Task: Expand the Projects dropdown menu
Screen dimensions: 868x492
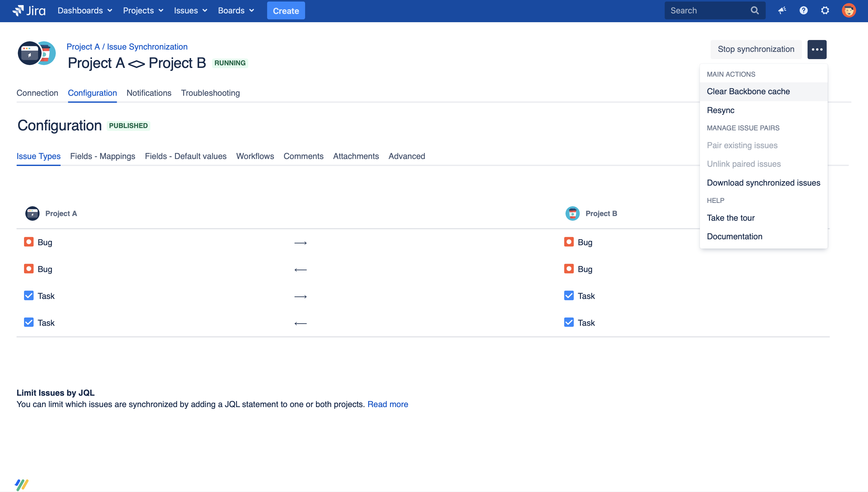Action: click(143, 11)
